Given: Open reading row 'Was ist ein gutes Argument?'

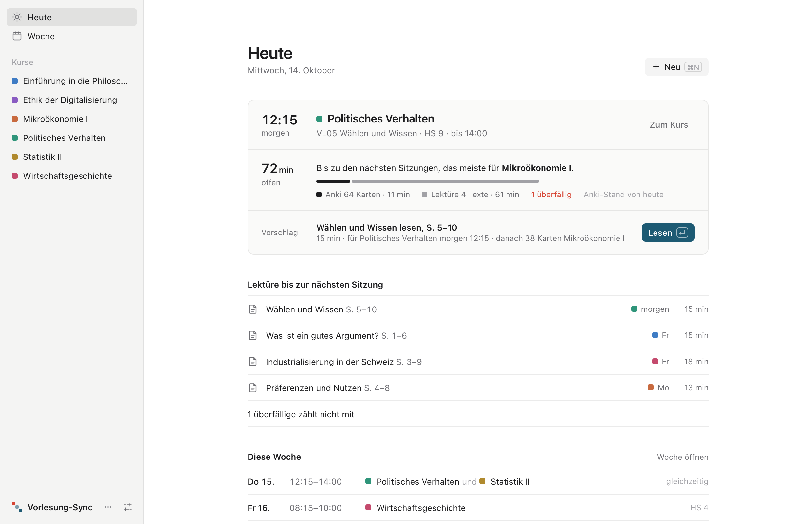Looking at the screenshot, I should tap(478, 335).
